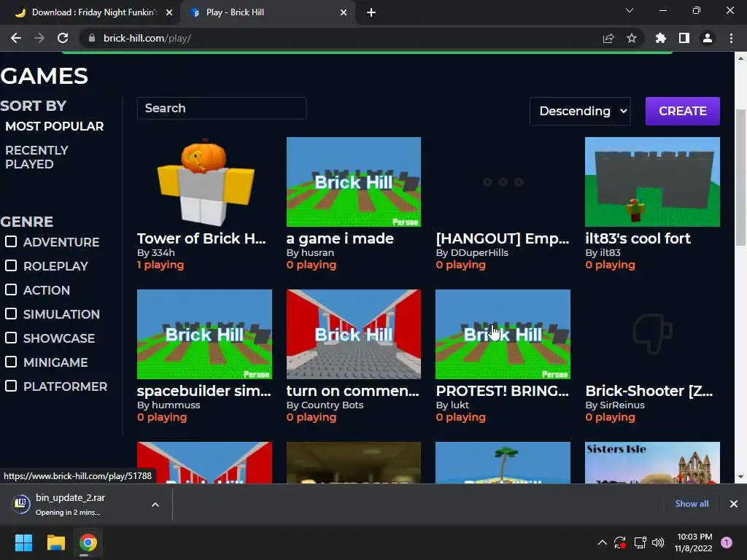Click the 'Tower of Brick H...' title link
The image size is (747, 560).
point(201,238)
